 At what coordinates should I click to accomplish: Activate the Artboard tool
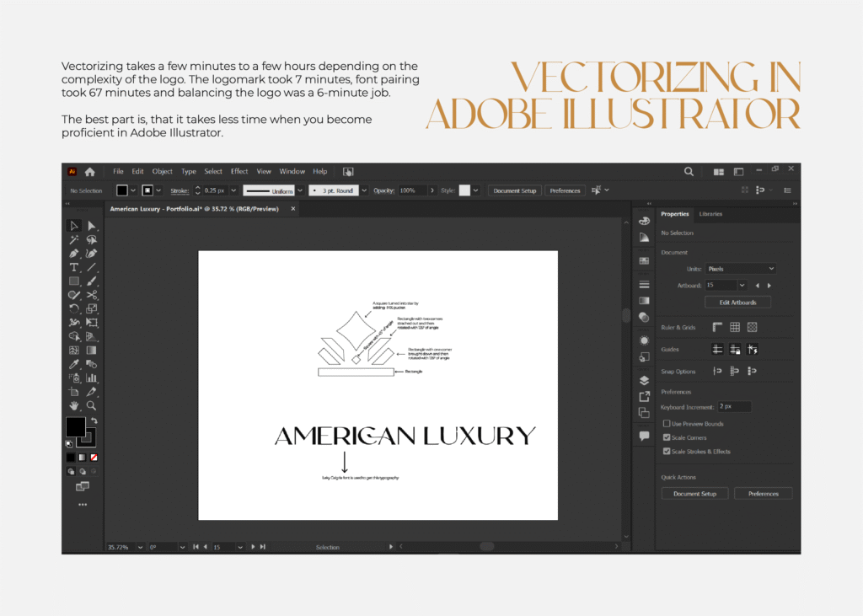point(74,392)
